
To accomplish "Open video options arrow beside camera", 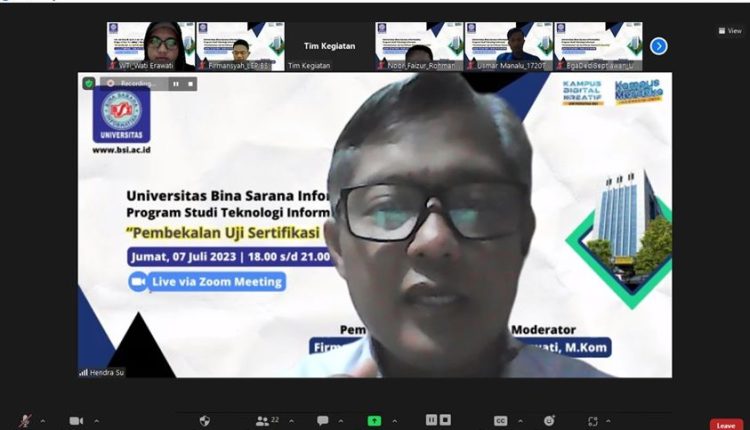I will (97, 421).
